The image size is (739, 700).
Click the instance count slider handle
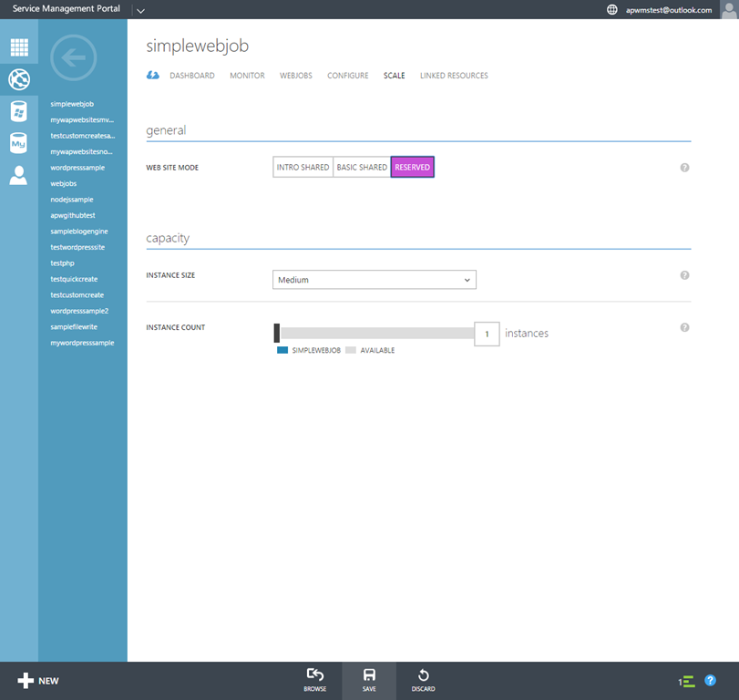[x=277, y=333]
